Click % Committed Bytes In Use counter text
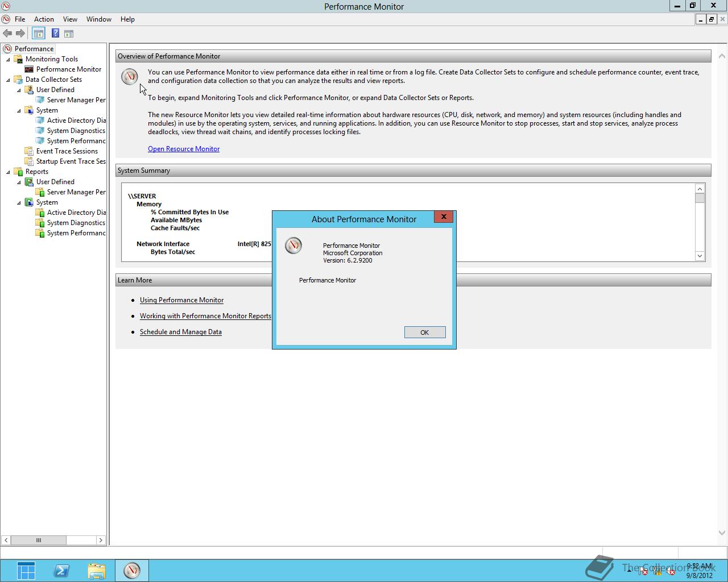This screenshot has height=582, width=728. click(x=189, y=212)
